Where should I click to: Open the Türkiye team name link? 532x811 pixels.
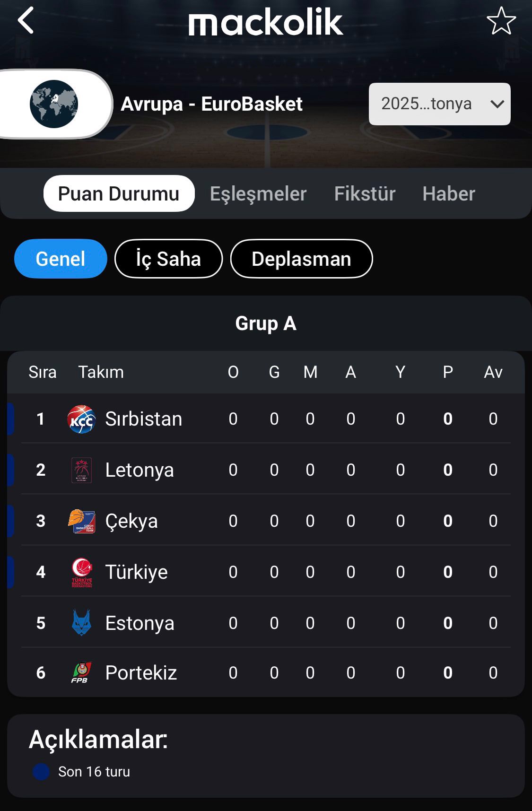pos(136,572)
